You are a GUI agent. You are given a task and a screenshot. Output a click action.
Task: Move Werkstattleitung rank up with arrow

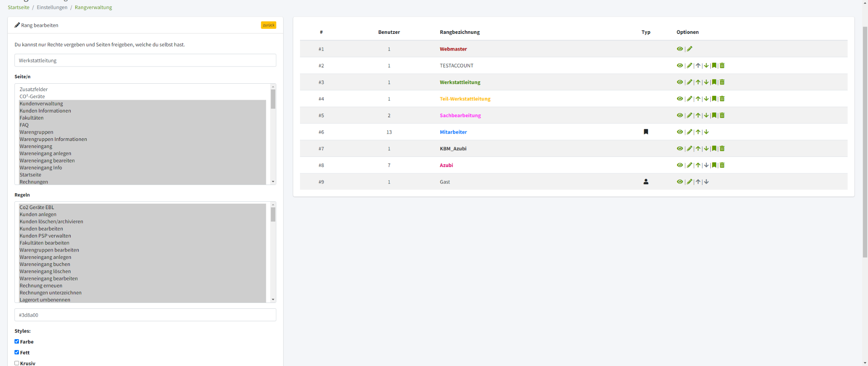698,82
